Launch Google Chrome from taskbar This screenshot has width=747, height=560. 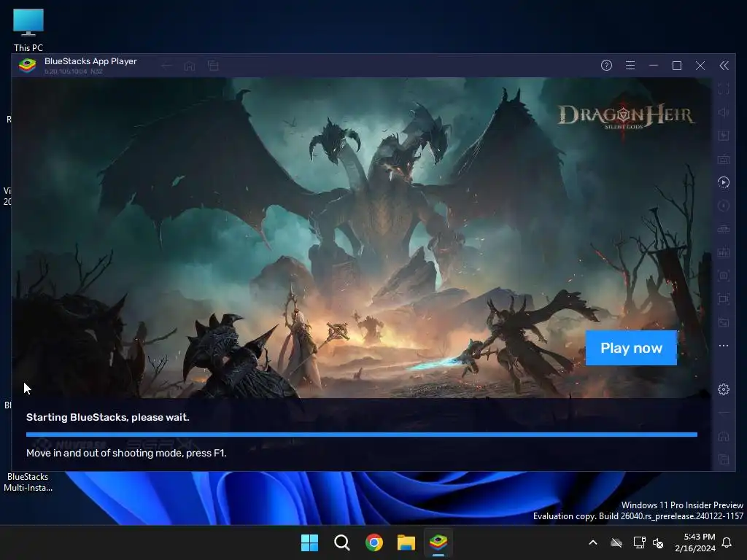[x=374, y=542]
